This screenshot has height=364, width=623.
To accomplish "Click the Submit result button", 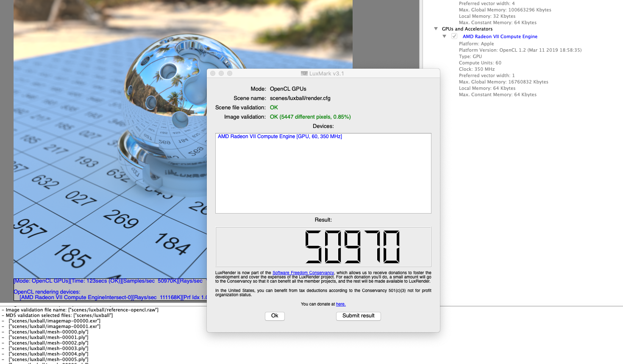I will tap(359, 316).
